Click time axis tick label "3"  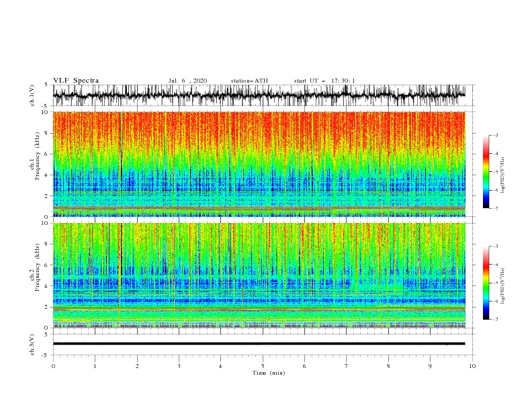click(179, 366)
